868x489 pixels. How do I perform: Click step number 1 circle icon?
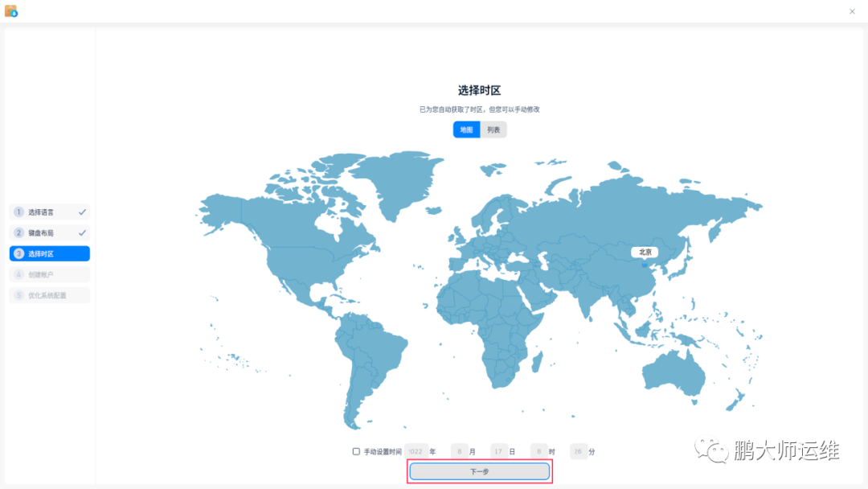click(18, 212)
